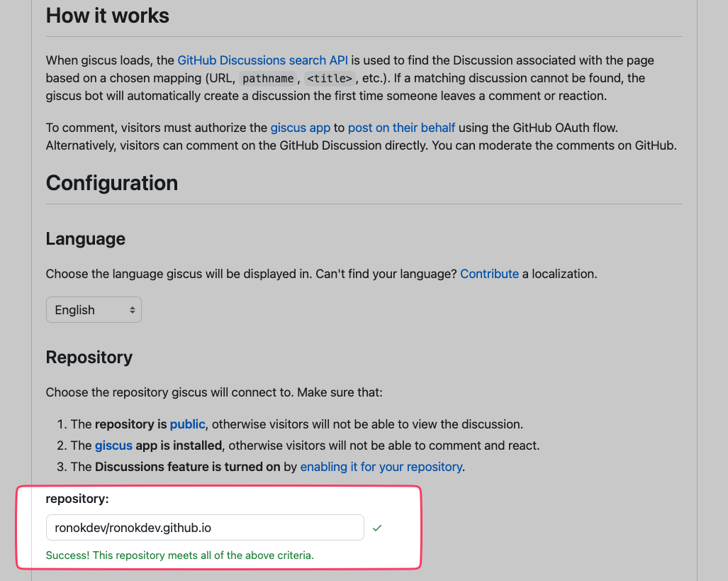The width and height of the screenshot is (728, 581).
Task: Open "enabling it for your repository" link
Action: tap(381, 467)
